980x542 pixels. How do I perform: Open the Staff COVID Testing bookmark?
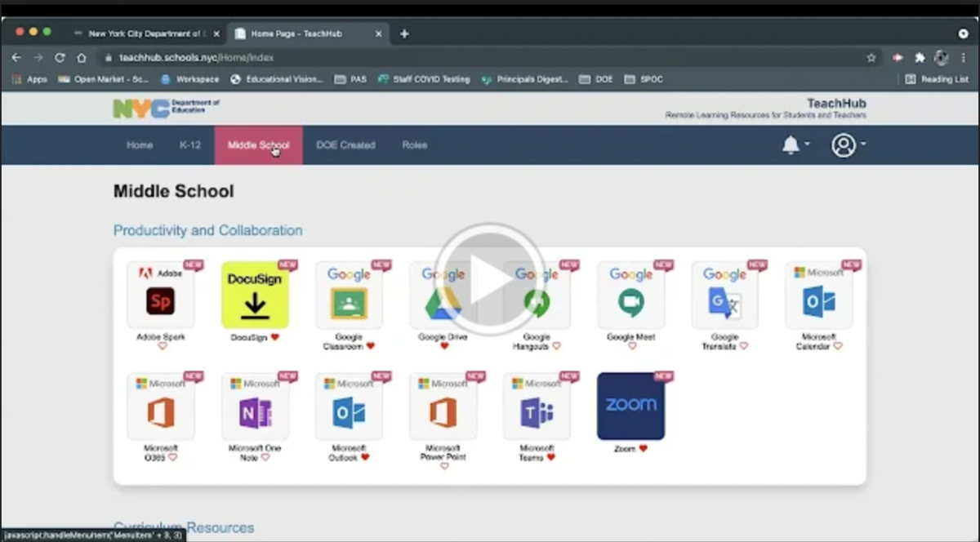coord(424,79)
